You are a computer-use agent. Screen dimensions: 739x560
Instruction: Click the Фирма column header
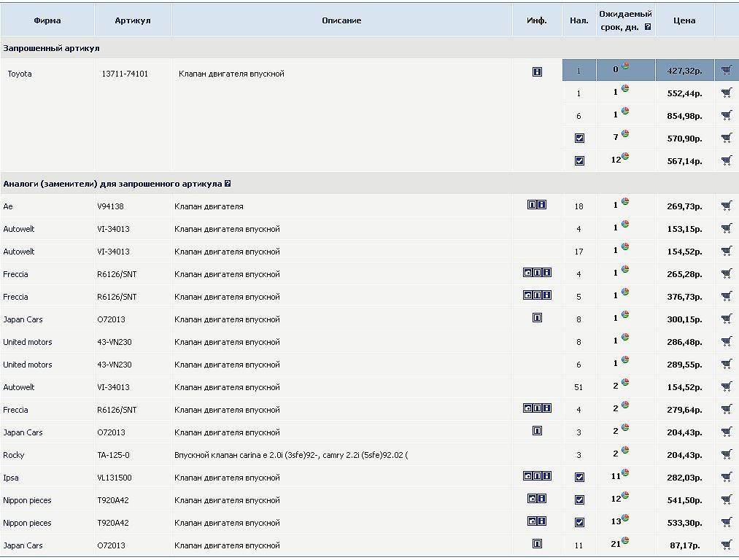[x=47, y=20]
